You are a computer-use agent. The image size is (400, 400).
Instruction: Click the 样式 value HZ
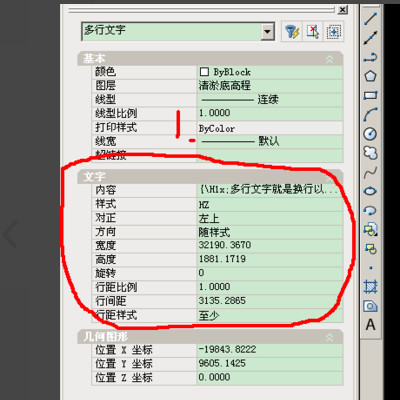(270, 204)
